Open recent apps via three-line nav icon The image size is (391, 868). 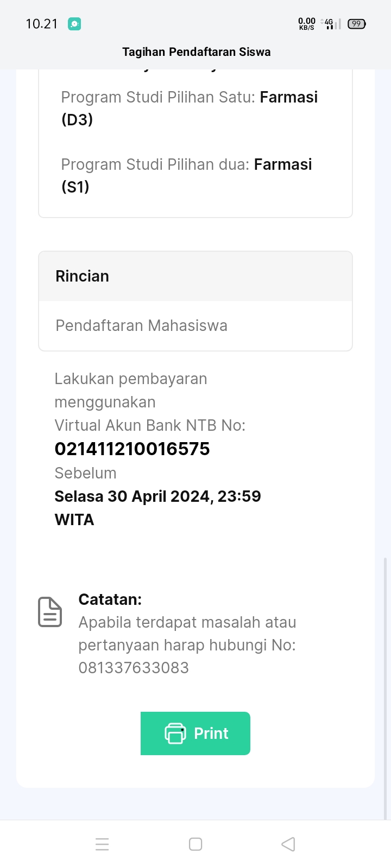102,844
